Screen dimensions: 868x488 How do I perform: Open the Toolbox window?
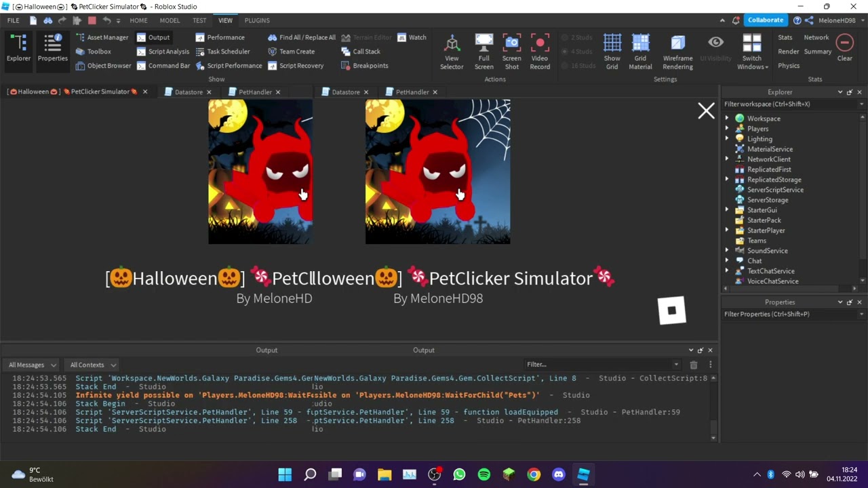93,52
